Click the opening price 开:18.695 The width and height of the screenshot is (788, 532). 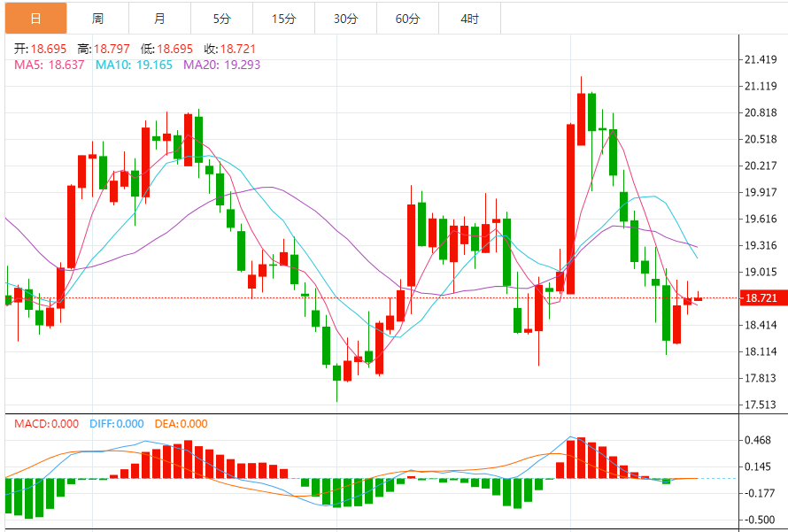point(40,49)
